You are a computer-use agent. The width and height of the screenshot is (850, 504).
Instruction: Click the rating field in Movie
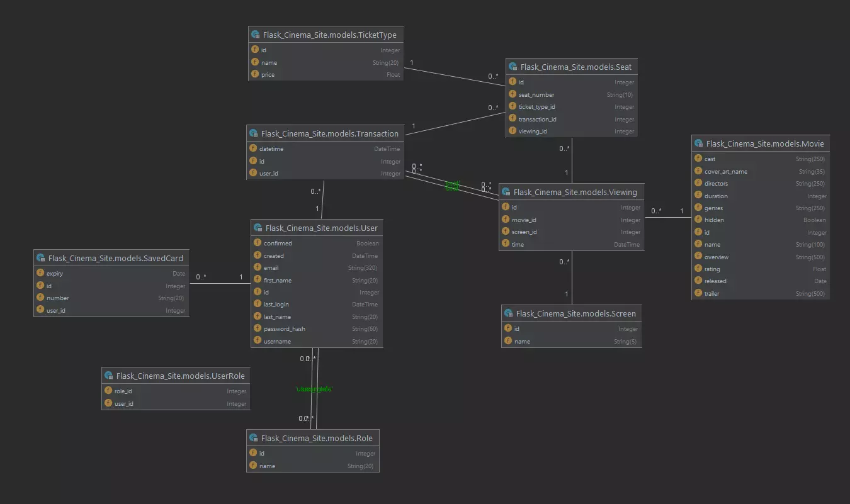point(761,269)
